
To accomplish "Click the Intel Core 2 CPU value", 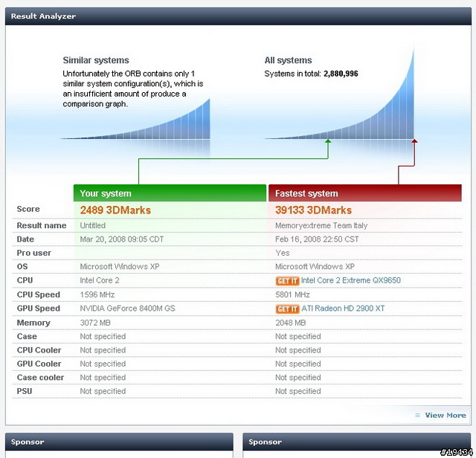I will pyautogui.click(x=100, y=280).
